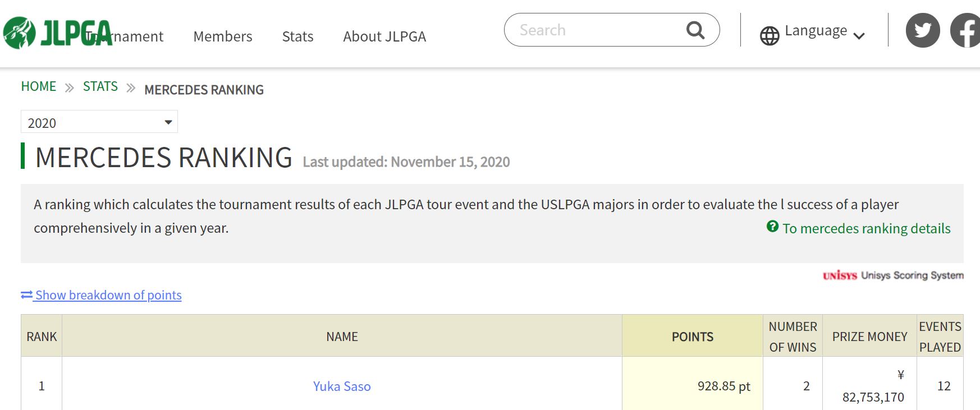Click the search magnifier icon
This screenshot has height=410, width=980.
[695, 30]
